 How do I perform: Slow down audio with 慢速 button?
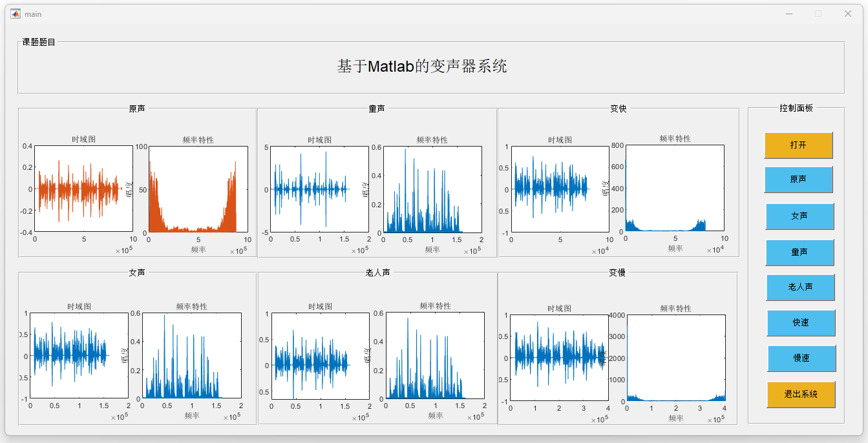(802, 358)
